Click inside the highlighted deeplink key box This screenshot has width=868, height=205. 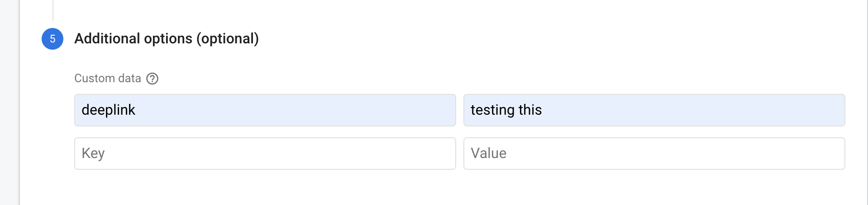[265, 110]
